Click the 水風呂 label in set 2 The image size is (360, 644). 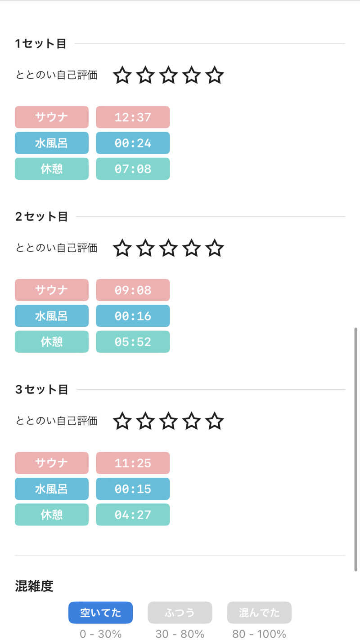pyautogui.click(x=52, y=316)
